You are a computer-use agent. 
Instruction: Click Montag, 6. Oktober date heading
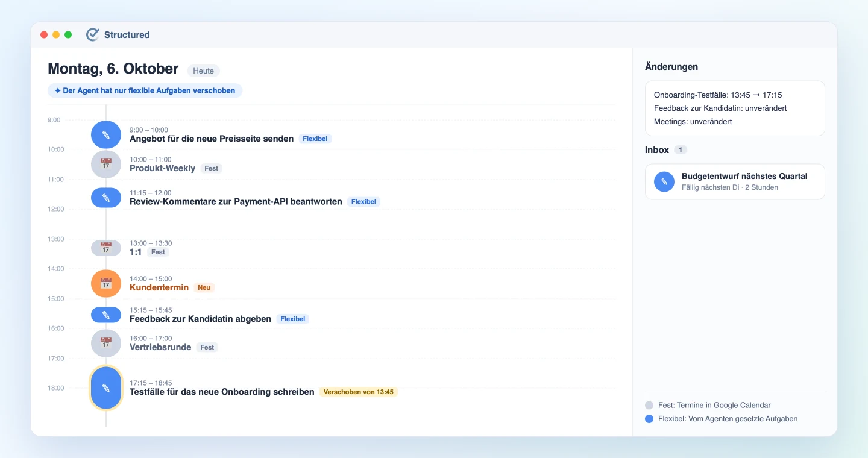113,69
